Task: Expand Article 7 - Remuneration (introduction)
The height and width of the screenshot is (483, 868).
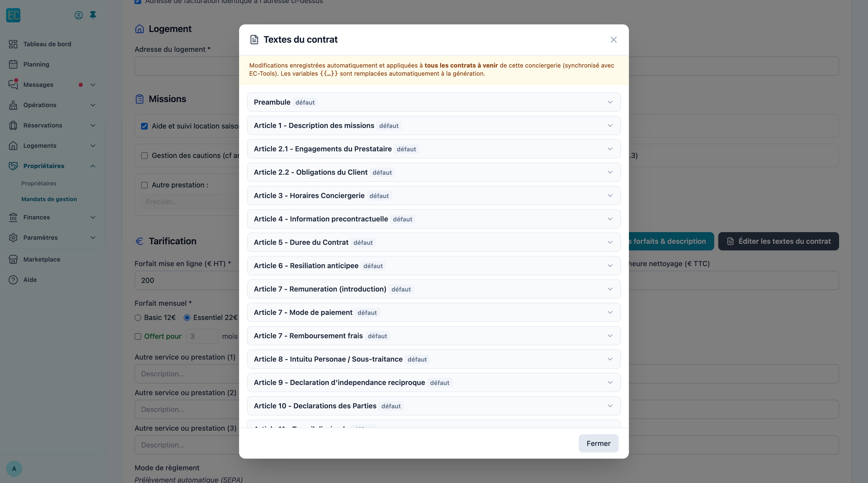Action: pos(434,289)
